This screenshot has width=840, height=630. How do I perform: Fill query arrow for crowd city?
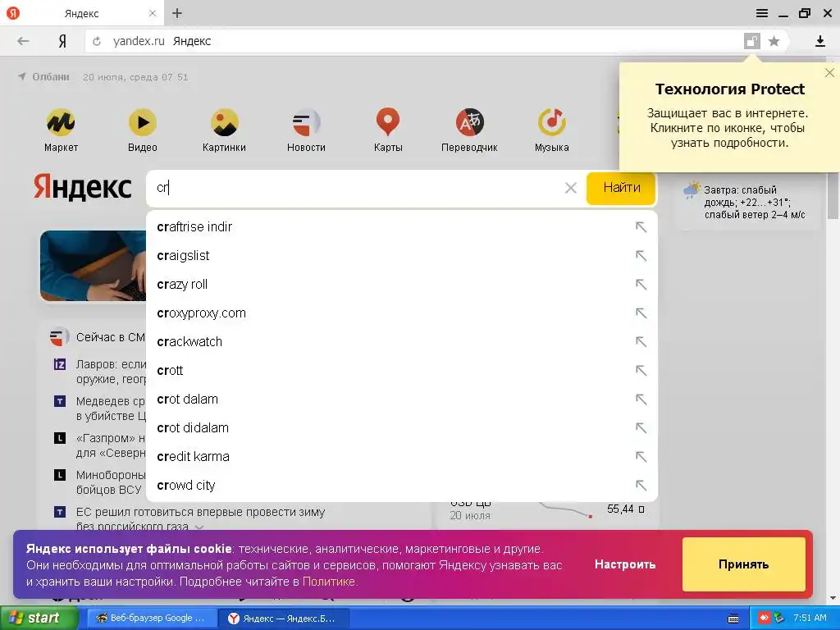point(641,486)
